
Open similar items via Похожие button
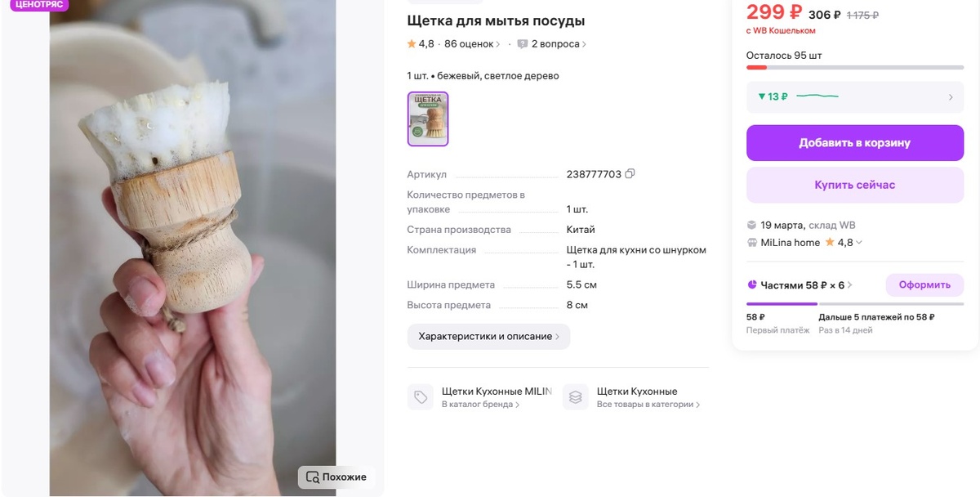[336, 477]
